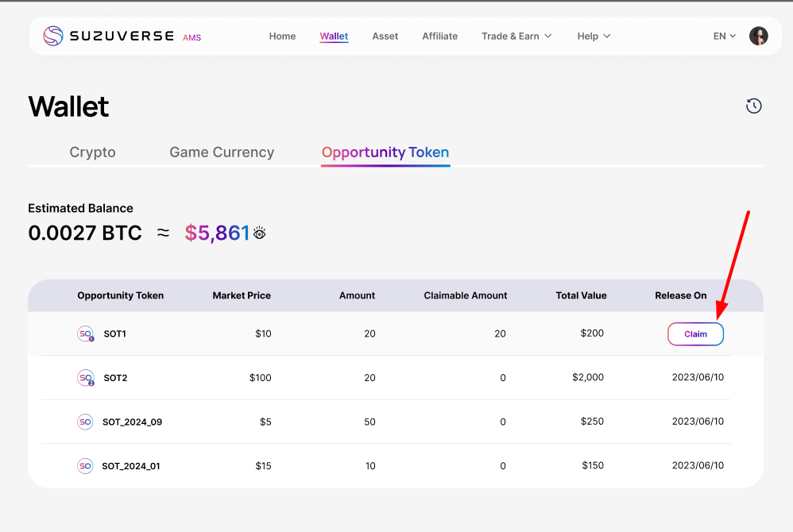Image resolution: width=793 pixels, height=532 pixels.
Task: Toggle balance visibility eye icon
Action: coord(259,233)
